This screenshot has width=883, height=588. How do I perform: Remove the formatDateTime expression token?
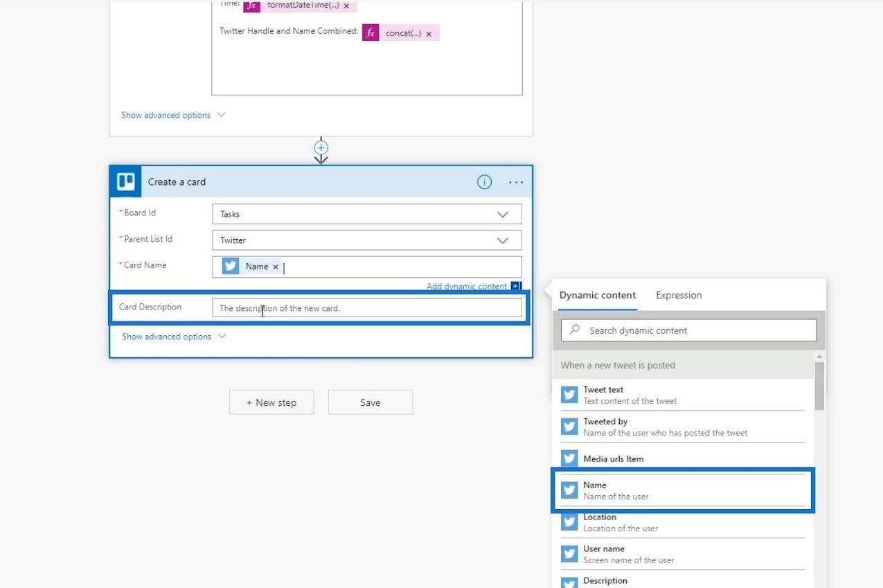pos(346,6)
